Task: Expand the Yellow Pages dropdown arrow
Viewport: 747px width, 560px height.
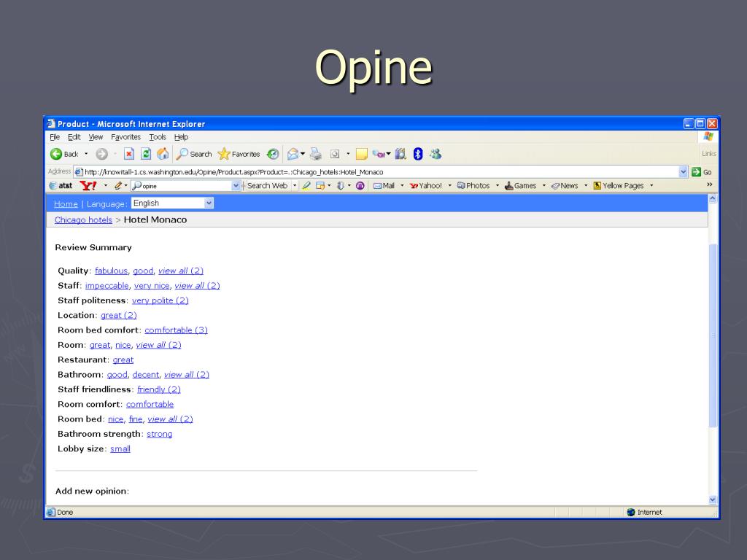Action: 651,186
